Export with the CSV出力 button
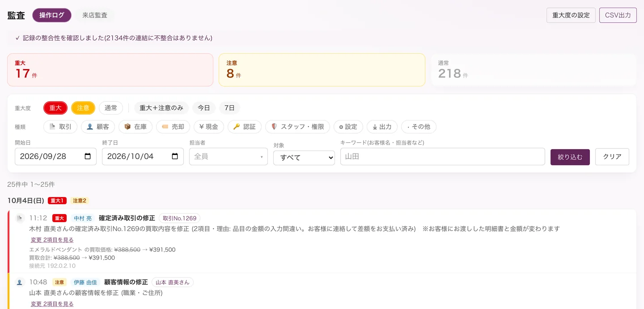644x309 pixels. coord(618,15)
